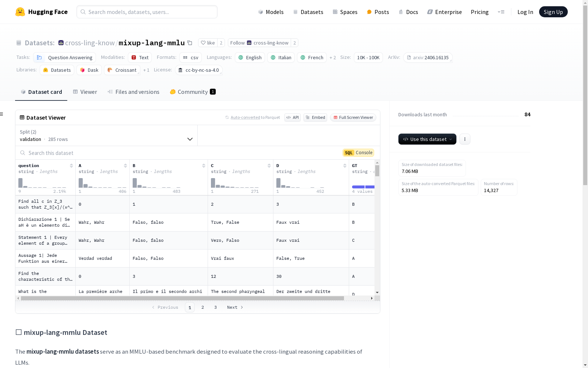Open the Community tab

[193, 92]
